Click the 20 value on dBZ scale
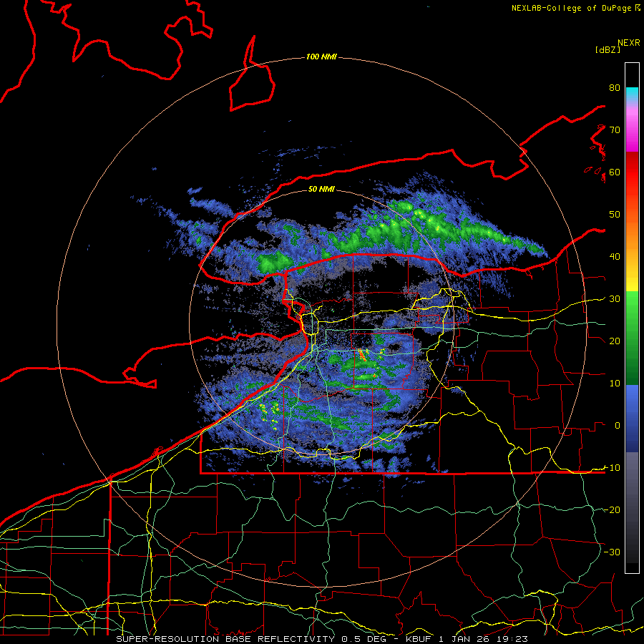The height and width of the screenshot is (644, 644). 615,341
